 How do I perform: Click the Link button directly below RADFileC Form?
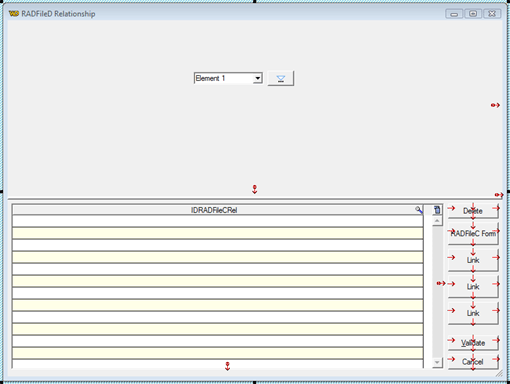tap(473, 260)
